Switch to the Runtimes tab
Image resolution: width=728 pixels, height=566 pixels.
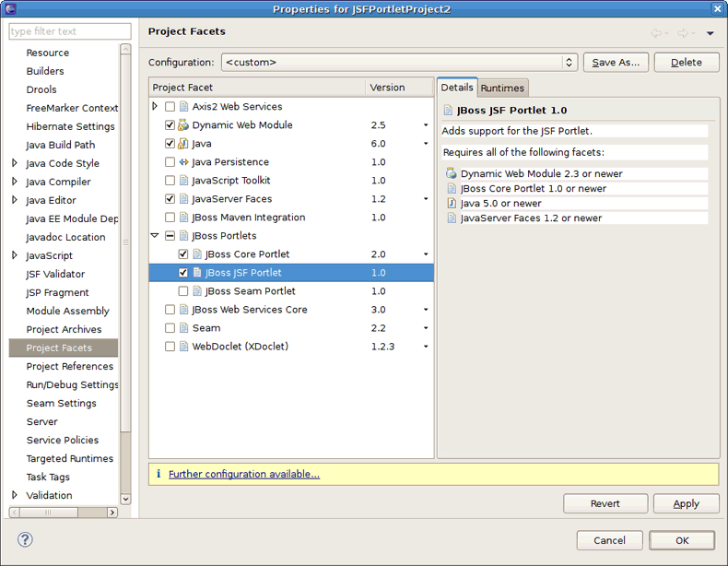tap(502, 88)
